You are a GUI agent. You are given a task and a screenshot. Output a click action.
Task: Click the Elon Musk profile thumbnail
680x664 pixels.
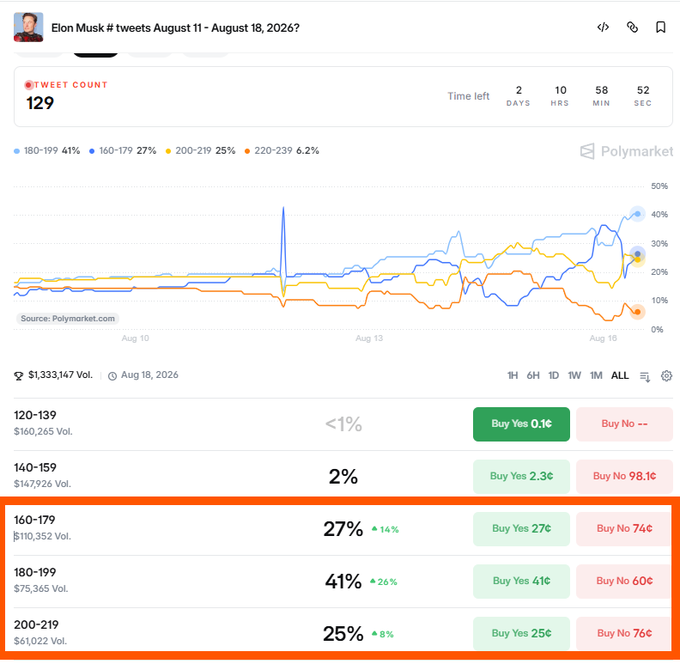28,27
